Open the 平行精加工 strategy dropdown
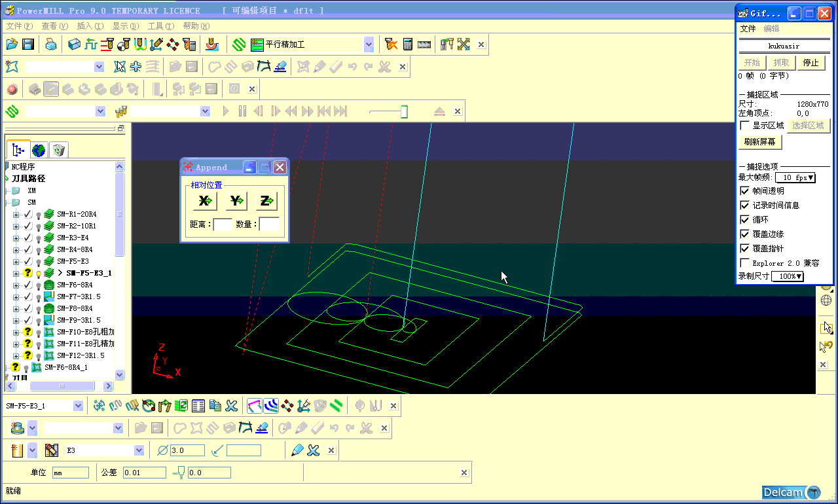This screenshot has height=504, width=838. [x=369, y=45]
